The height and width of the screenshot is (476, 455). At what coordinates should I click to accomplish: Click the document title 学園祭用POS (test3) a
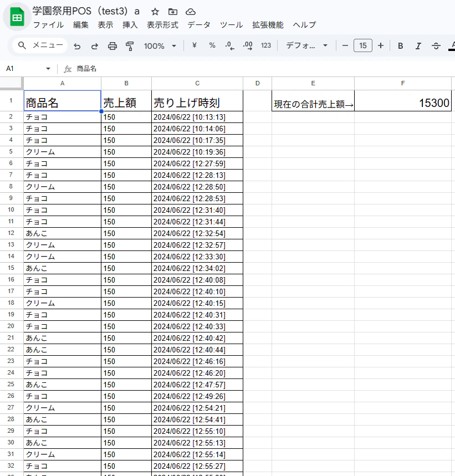[x=86, y=11]
